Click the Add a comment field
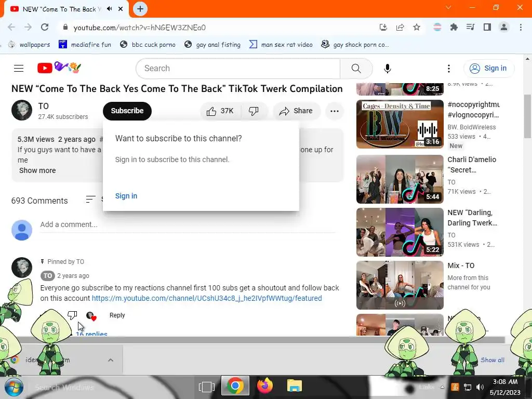The width and height of the screenshot is (532, 399). tap(188, 224)
